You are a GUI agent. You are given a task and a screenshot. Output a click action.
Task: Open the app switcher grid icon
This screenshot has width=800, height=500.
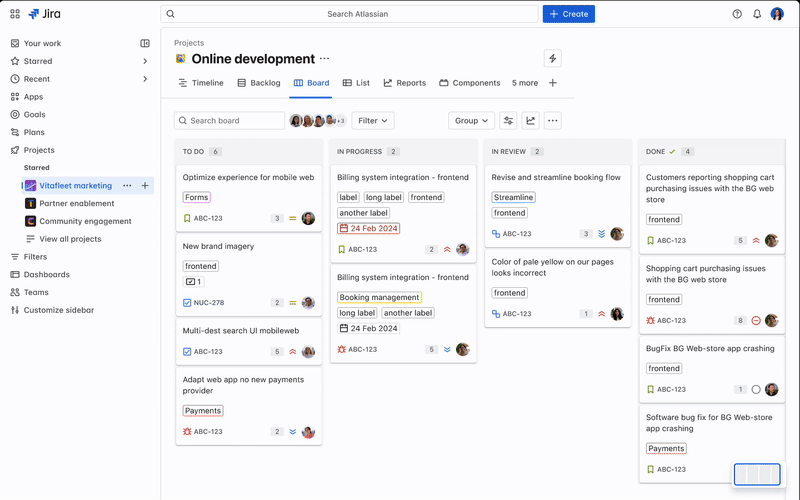tap(15, 14)
